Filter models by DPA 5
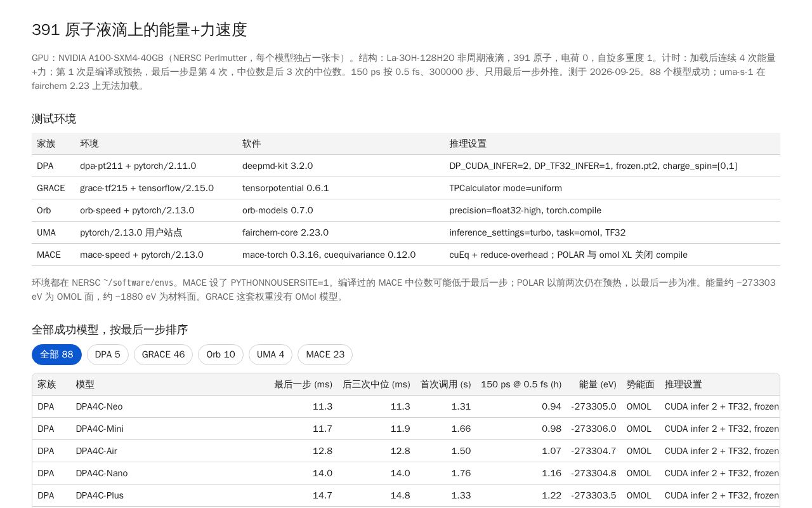The image size is (812, 508). click(x=108, y=354)
